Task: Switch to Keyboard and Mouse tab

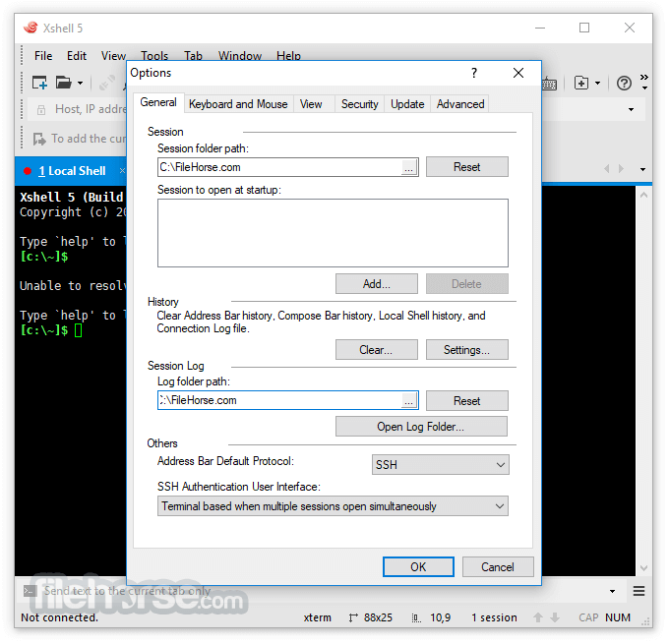Action: click(x=238, y=104)
